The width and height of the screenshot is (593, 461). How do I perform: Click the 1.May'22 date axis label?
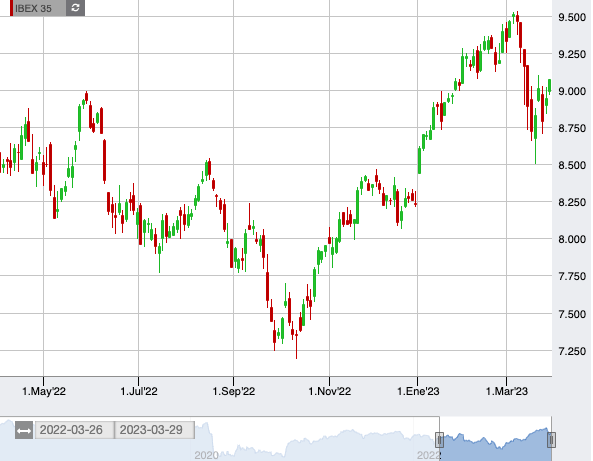[44, 391]
